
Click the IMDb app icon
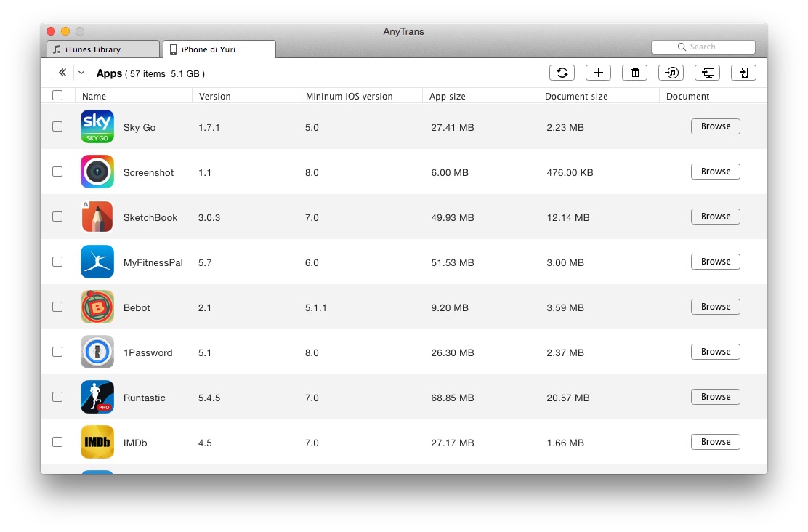point(97,442)
